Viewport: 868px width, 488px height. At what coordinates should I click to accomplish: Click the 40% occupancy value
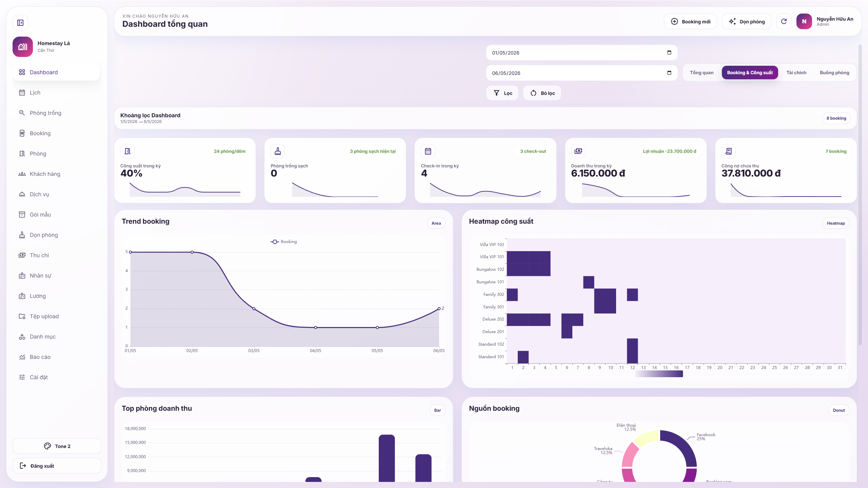(x=132, y=173)
